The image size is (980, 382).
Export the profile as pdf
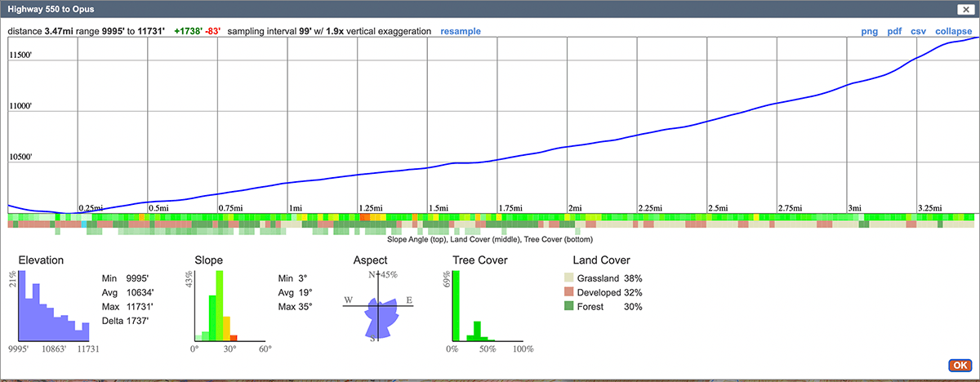click(x=894, y=31)
